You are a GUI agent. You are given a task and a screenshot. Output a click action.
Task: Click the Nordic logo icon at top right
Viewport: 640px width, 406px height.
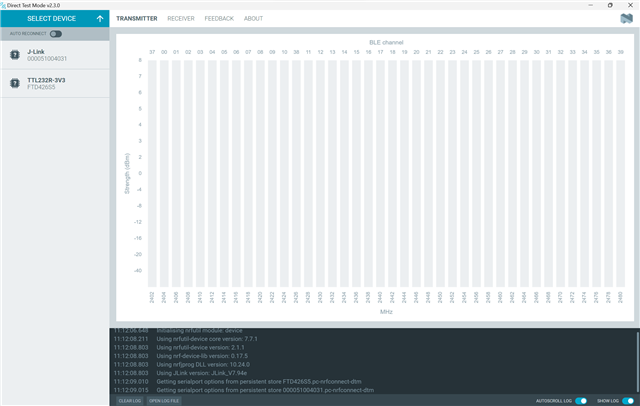pos(626,18)
